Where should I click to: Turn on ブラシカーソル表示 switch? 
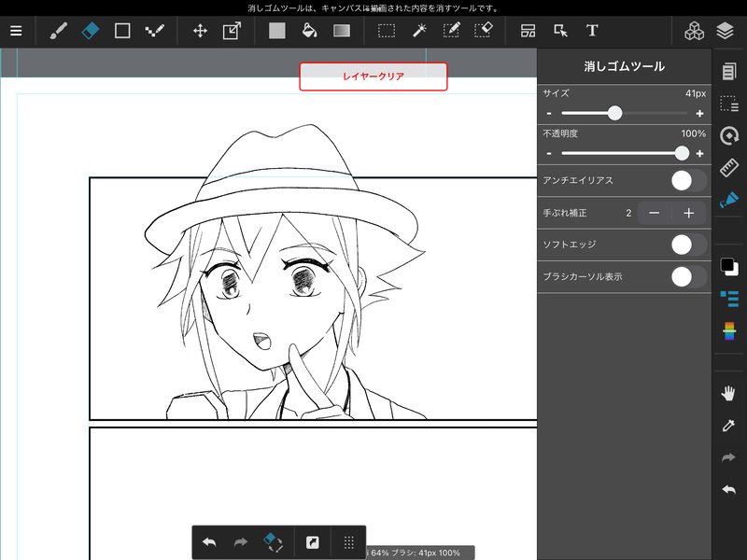point(688,276)
